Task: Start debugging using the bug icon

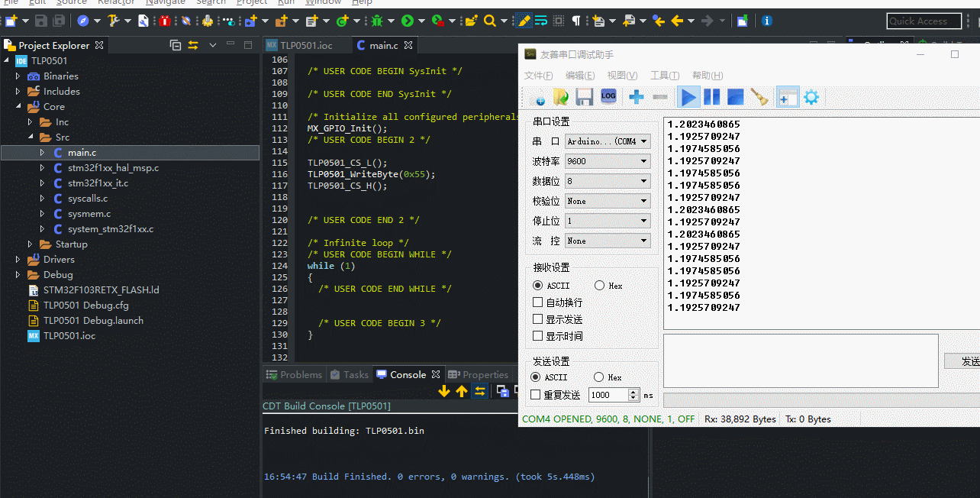Action: point(377,21)
